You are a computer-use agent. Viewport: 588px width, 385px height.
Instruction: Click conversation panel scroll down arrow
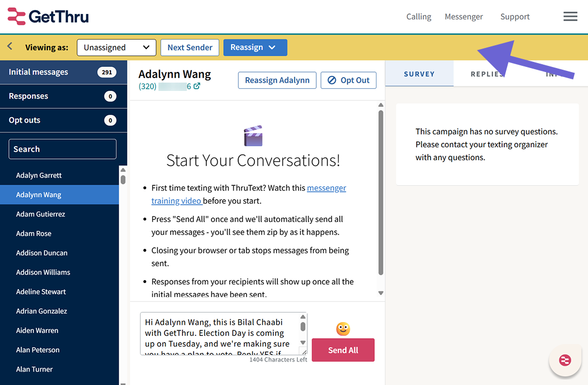tap(380, 293)
